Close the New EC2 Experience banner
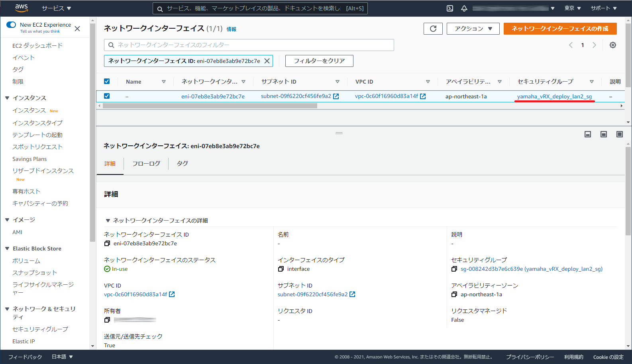 [x=77, y=29]
